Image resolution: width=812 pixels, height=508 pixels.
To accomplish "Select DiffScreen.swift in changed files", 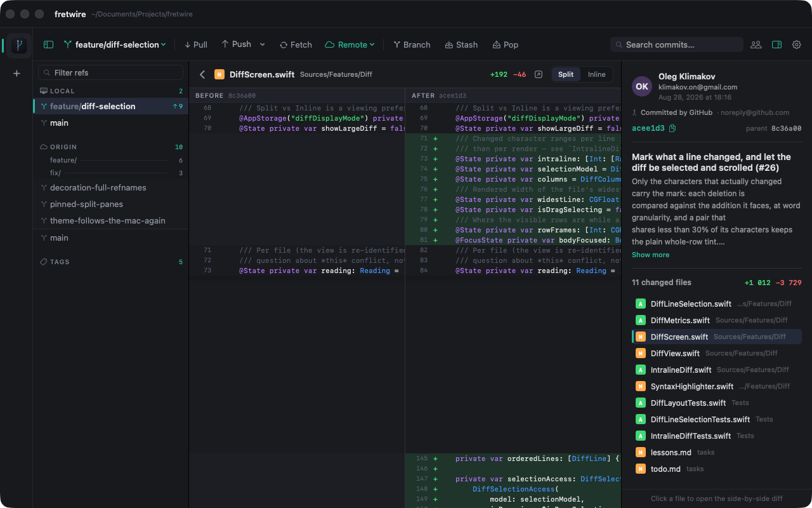I will (717, 337).
